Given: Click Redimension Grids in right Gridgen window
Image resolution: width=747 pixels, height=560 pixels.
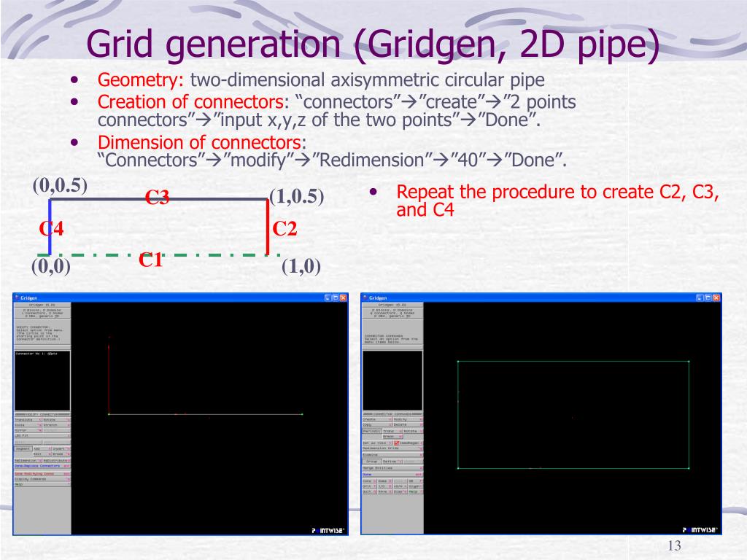Looking at the screenshot, I should [x=392, y=448].
